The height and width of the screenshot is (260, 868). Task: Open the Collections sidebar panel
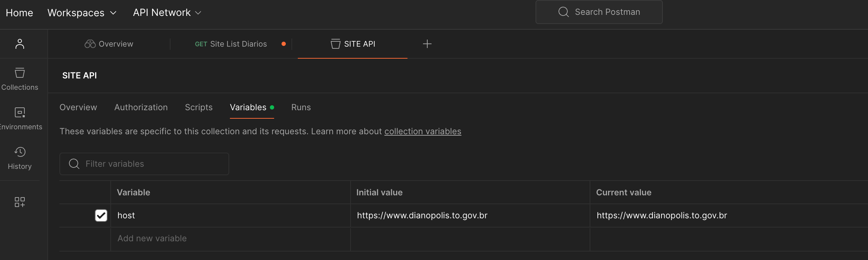(x=20, y=79)
